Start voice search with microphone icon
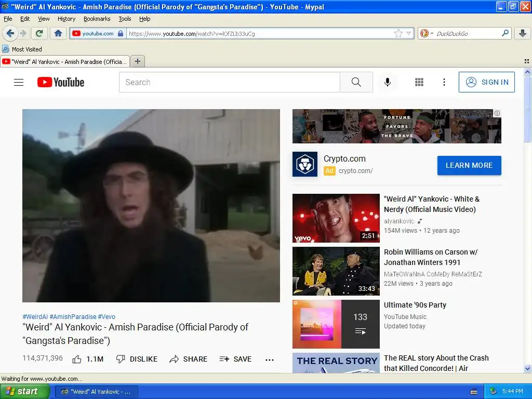532x399 pixels. [388, 82]
